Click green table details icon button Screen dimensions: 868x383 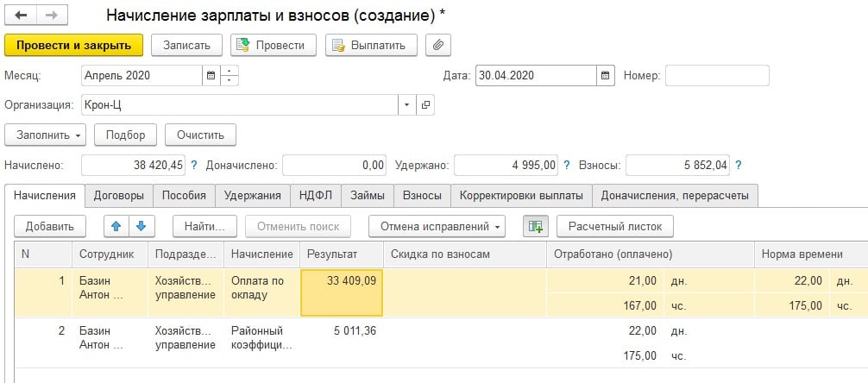(x=536, y=226)
